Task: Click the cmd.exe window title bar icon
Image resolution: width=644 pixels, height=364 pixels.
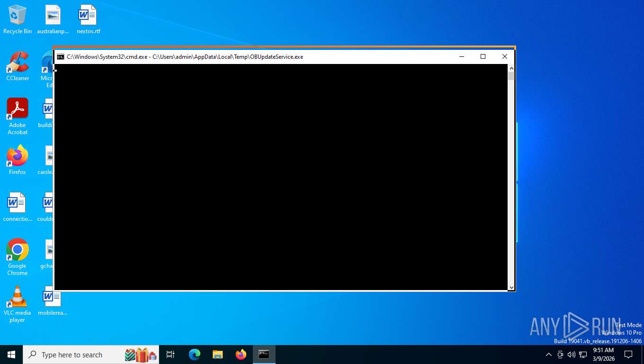Action: [61, 57]
